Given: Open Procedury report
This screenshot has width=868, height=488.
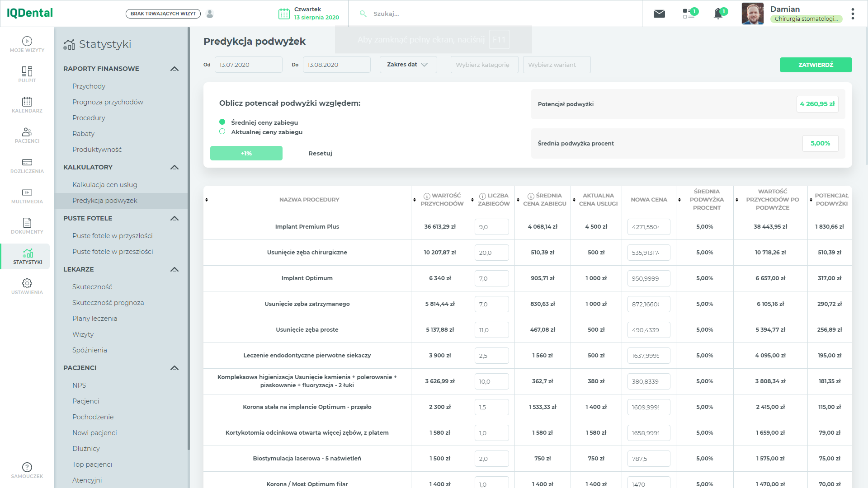Looking at the screenshot, I should click(x=89, y=118).
